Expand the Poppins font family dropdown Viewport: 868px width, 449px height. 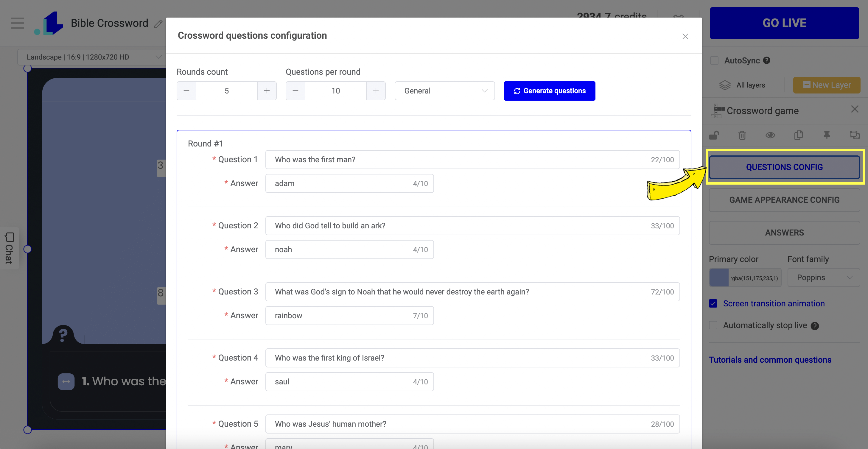pyautogui.click(x=824, y=277)
